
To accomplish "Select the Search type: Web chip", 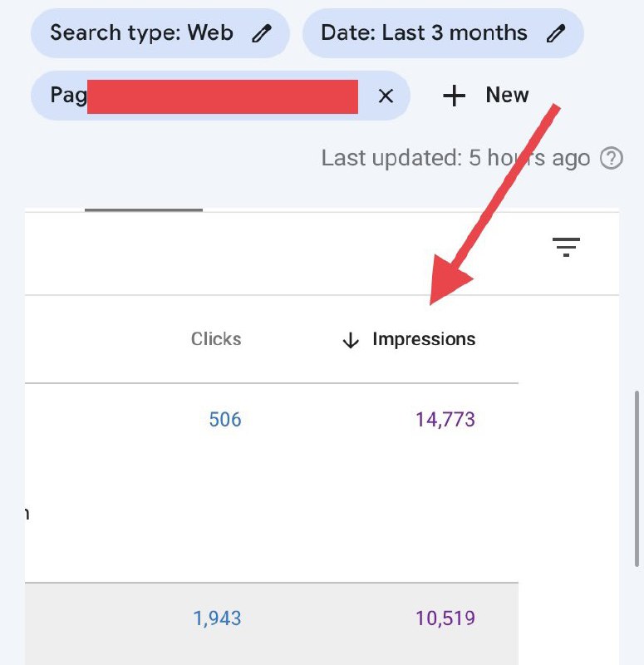I will click(x=160, y=33).
